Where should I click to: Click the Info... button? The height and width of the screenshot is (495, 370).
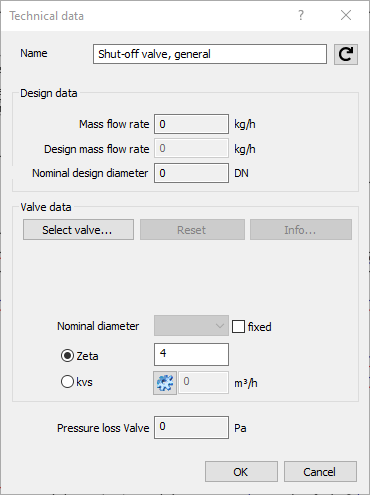(301, 229)
